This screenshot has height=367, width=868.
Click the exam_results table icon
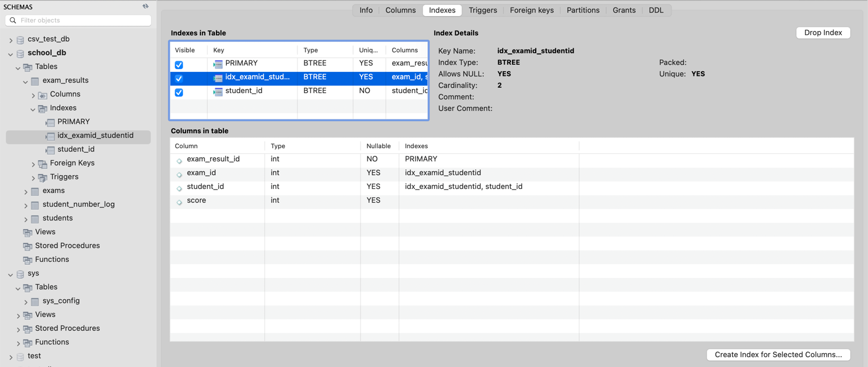(x=35, y=81)
